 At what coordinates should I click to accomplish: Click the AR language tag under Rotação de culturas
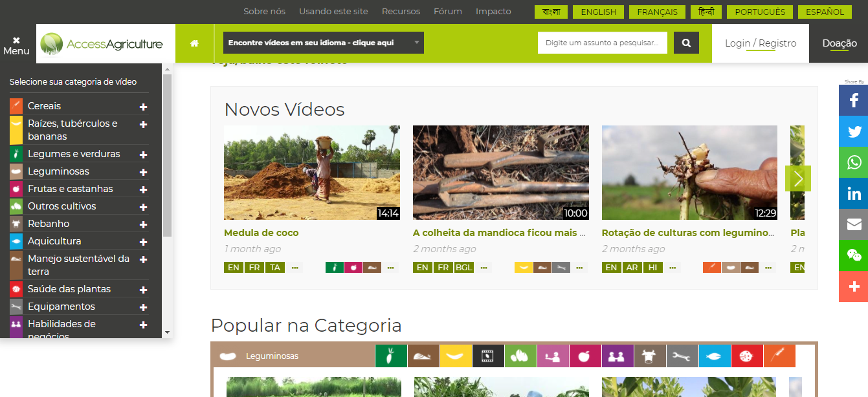coord(632,267)
